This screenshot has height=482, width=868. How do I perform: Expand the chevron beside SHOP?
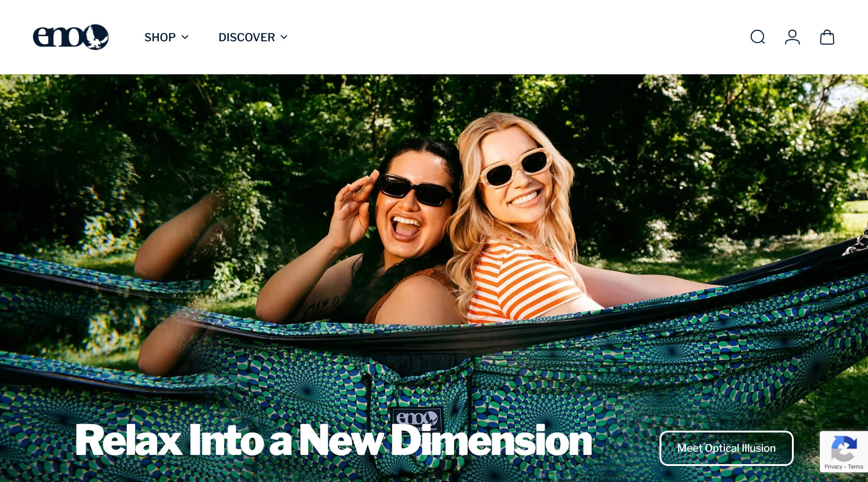click(185, 37)
